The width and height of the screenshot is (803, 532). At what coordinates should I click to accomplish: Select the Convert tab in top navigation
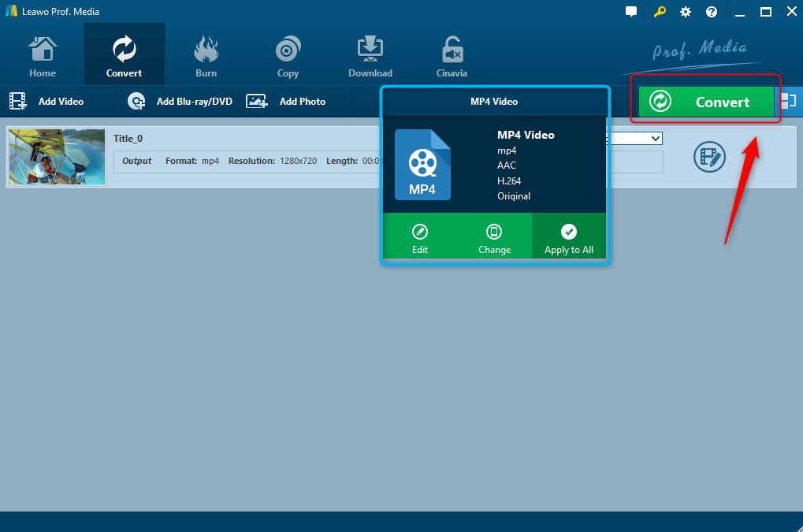pos(125,57)
